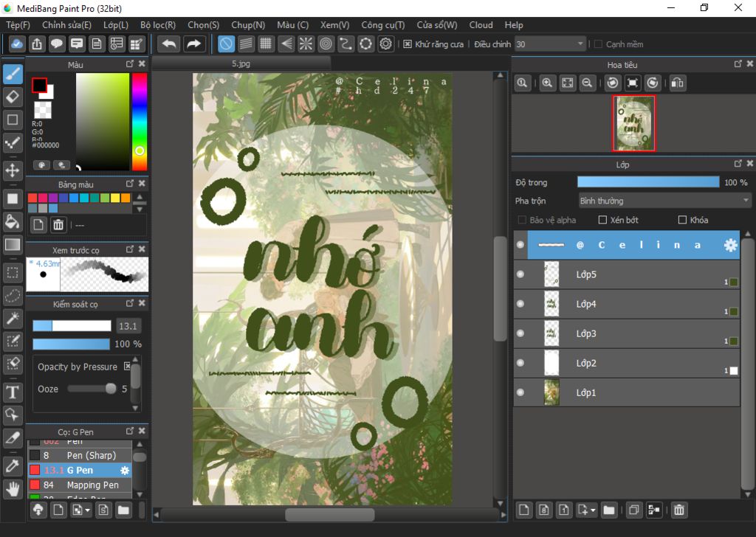Delete layer using trash icon in layer panel
Screen dimensions: 756x537
coord(679,510)
